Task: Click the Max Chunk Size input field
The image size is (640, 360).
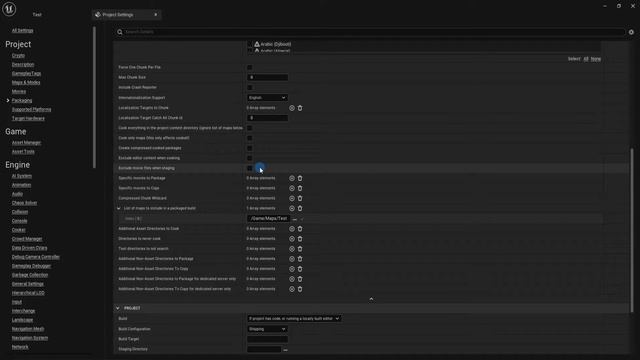Action: (267, 78)
